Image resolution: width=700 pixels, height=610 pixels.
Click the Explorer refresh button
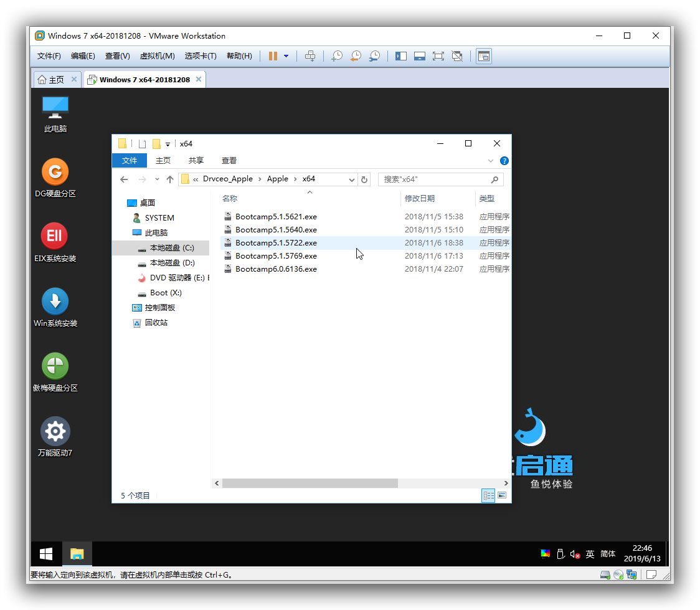[x=364, y=179]
